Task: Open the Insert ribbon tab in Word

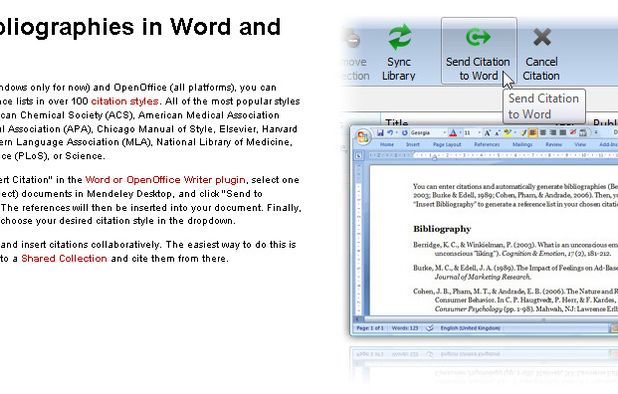Action: (413, 145)
